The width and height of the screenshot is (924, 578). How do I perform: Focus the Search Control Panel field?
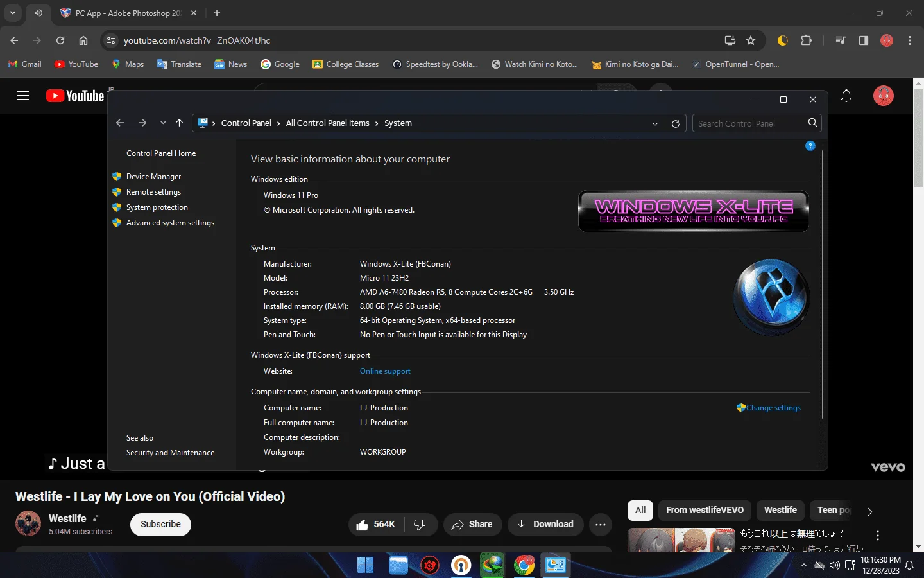tap(749, 123)
